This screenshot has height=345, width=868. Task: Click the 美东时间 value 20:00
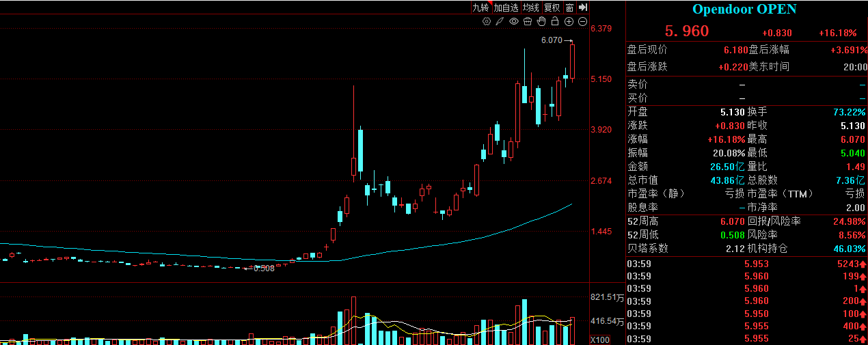tap(855, 67)
